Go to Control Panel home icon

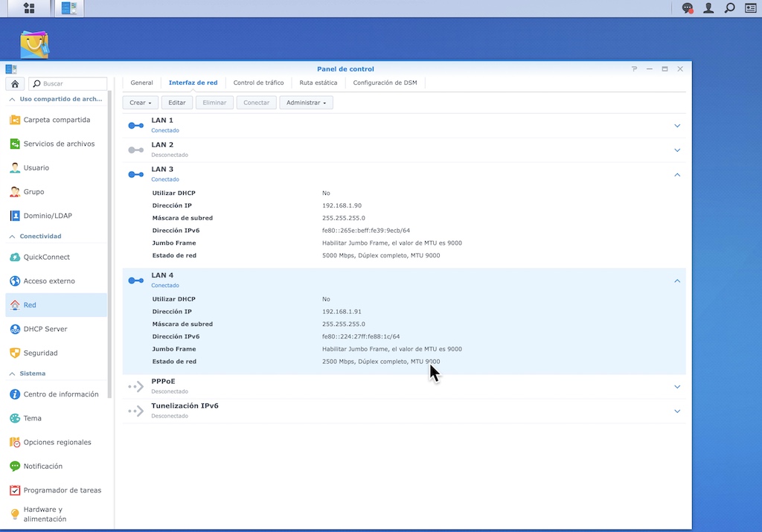15,84
